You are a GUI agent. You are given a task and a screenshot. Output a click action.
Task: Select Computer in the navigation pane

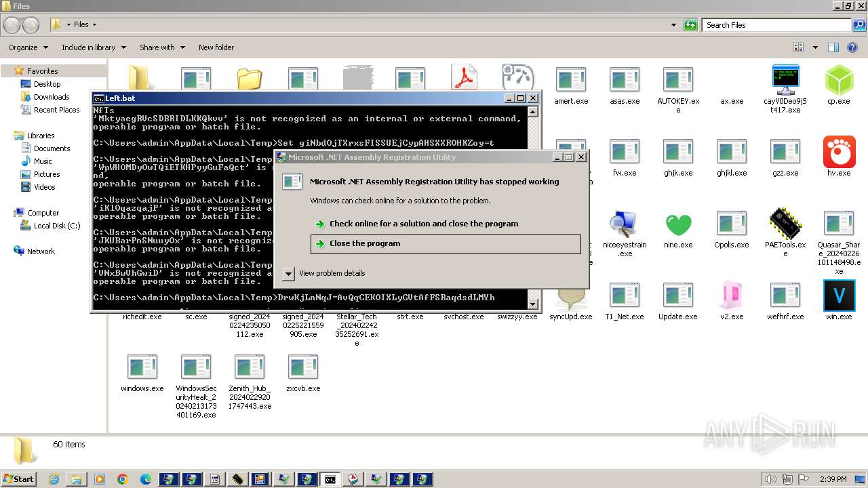click(x=43, y=213)
